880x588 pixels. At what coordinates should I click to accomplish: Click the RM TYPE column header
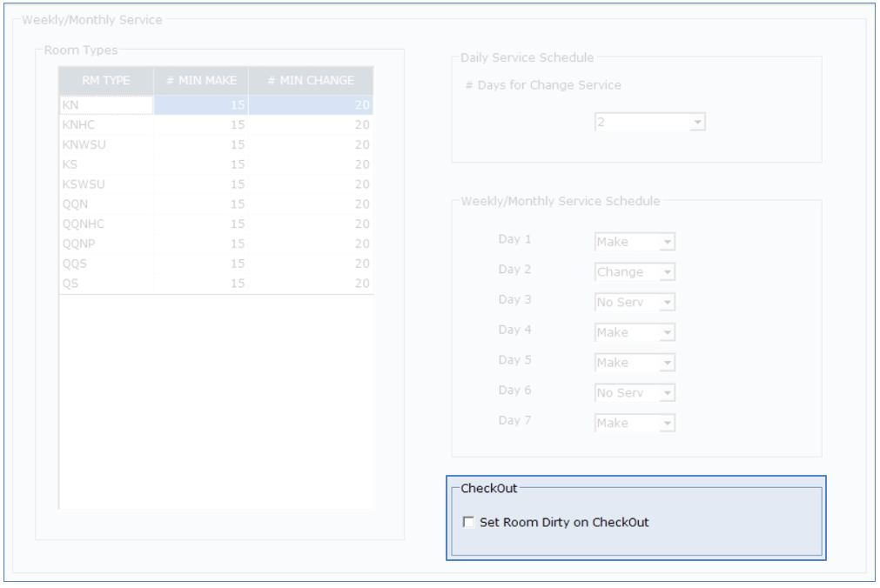click(106, 80)
